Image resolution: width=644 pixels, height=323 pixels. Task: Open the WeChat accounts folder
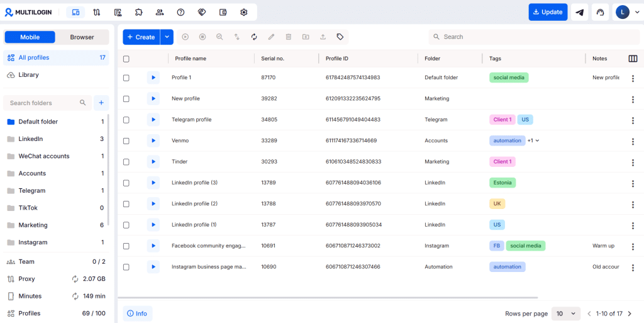pos(56,156)
